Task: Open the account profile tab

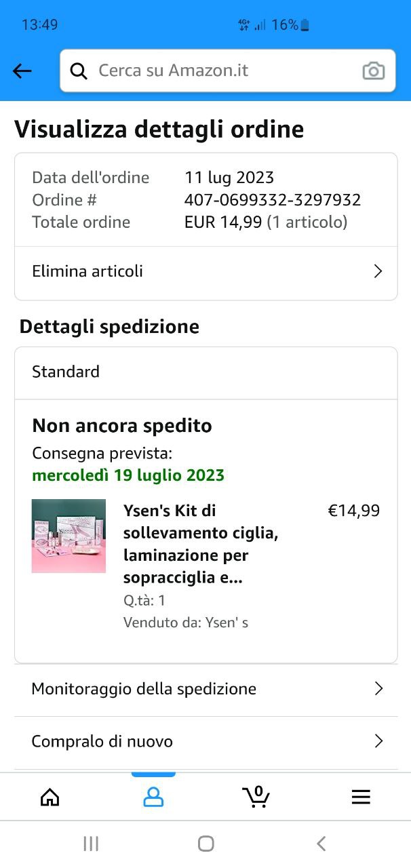Action: [x=153, y=797]
